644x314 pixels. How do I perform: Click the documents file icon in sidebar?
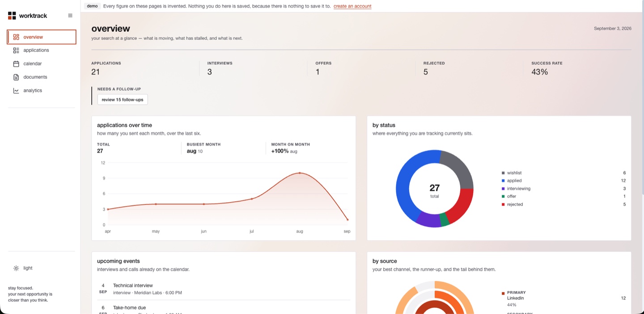pyautogui.click(x=16, y=77)
